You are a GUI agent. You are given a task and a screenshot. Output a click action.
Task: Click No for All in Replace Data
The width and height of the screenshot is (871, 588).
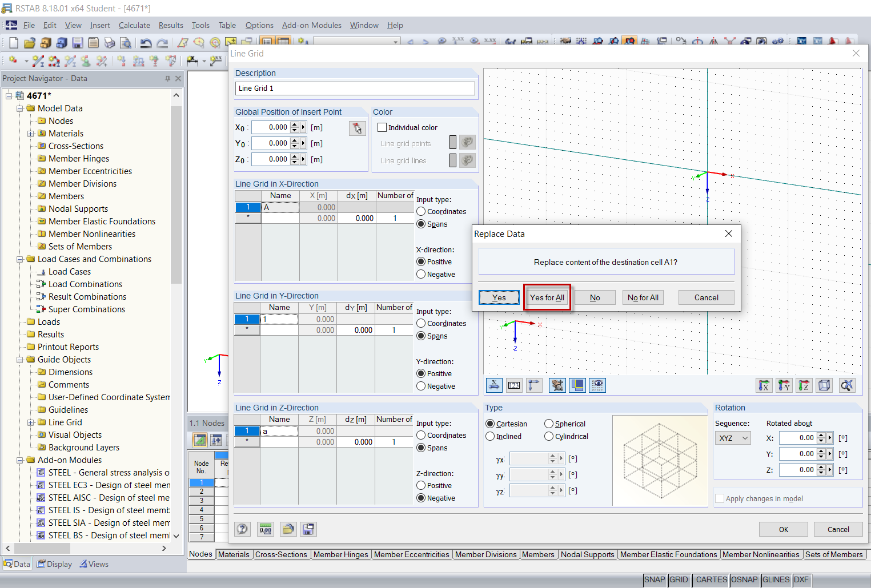pos(643,297)
